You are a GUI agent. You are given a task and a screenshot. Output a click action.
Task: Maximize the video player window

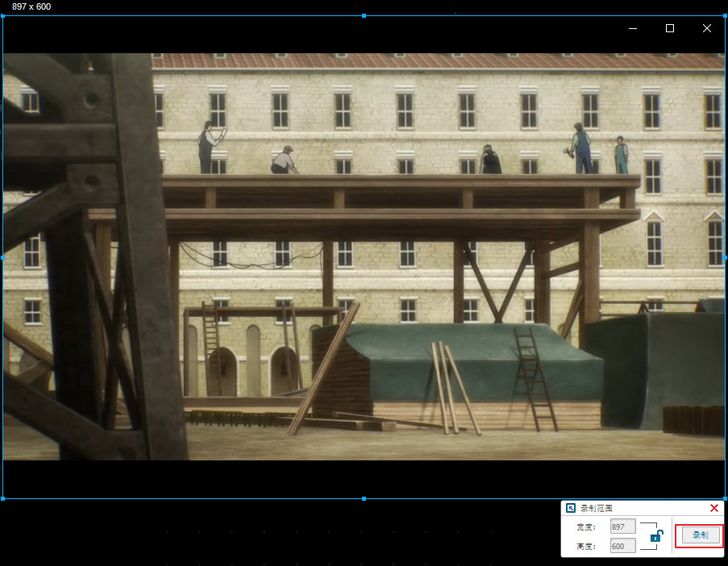tap(669, 28)
